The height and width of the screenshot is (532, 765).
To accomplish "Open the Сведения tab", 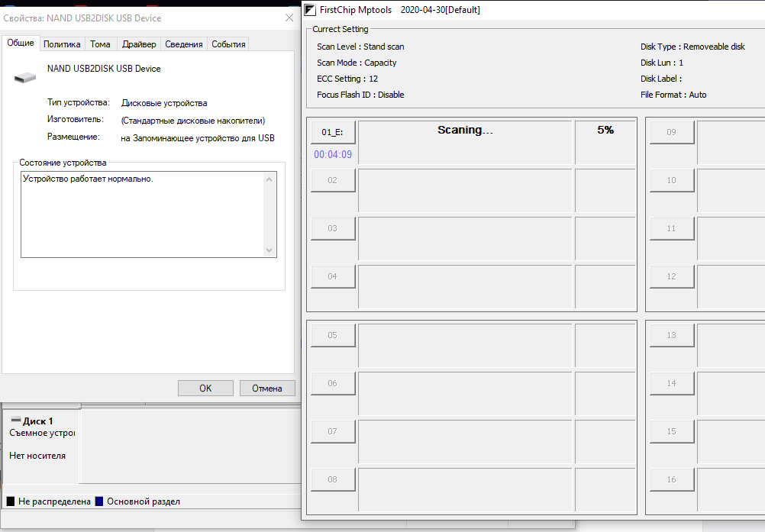I will coord(184,44).
